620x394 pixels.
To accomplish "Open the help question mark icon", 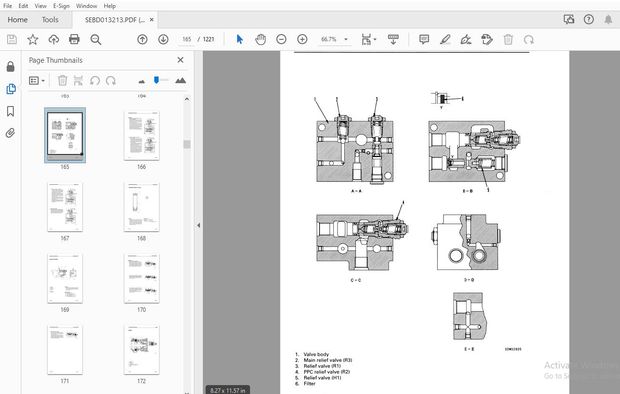I will click(589, 19).
